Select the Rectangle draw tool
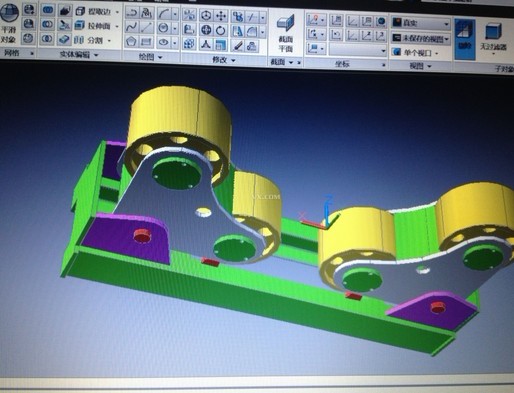The image size is (514, 393). [146, 42]
